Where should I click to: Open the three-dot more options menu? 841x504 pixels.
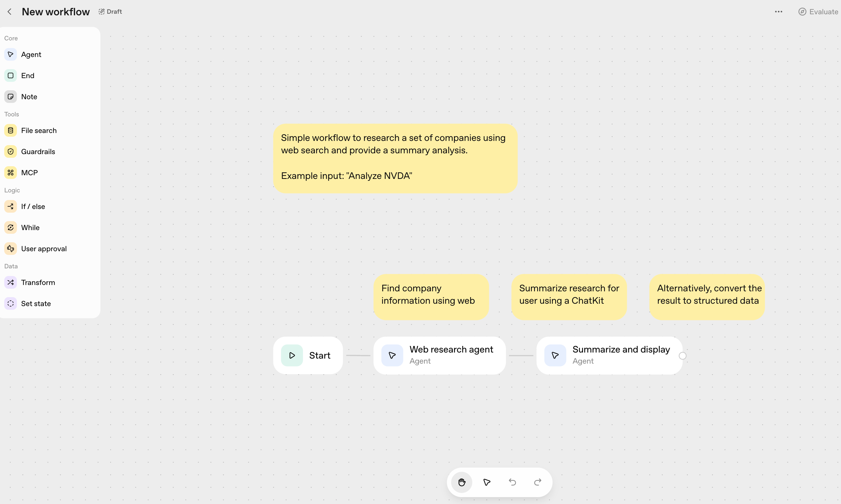tap(778, 12)
